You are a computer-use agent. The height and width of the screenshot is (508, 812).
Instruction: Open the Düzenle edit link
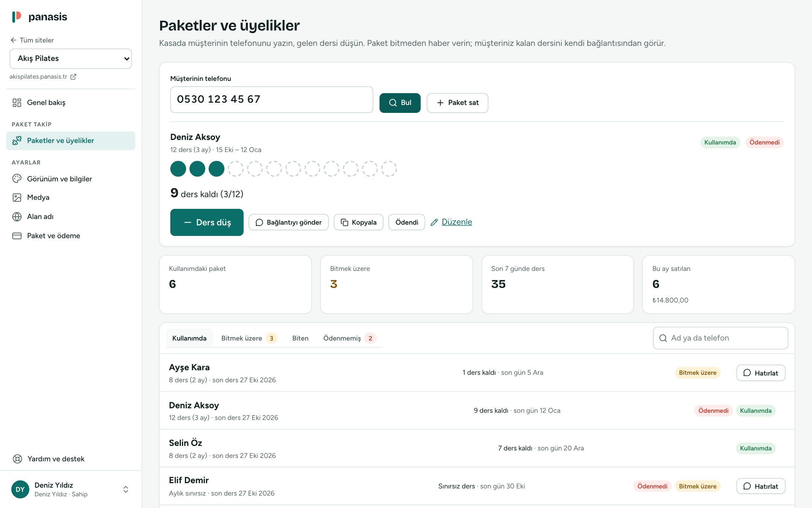point(451,222)
